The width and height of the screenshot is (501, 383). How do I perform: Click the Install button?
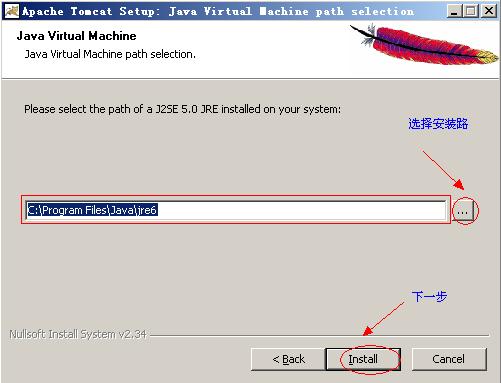click(x=363, y=359)
